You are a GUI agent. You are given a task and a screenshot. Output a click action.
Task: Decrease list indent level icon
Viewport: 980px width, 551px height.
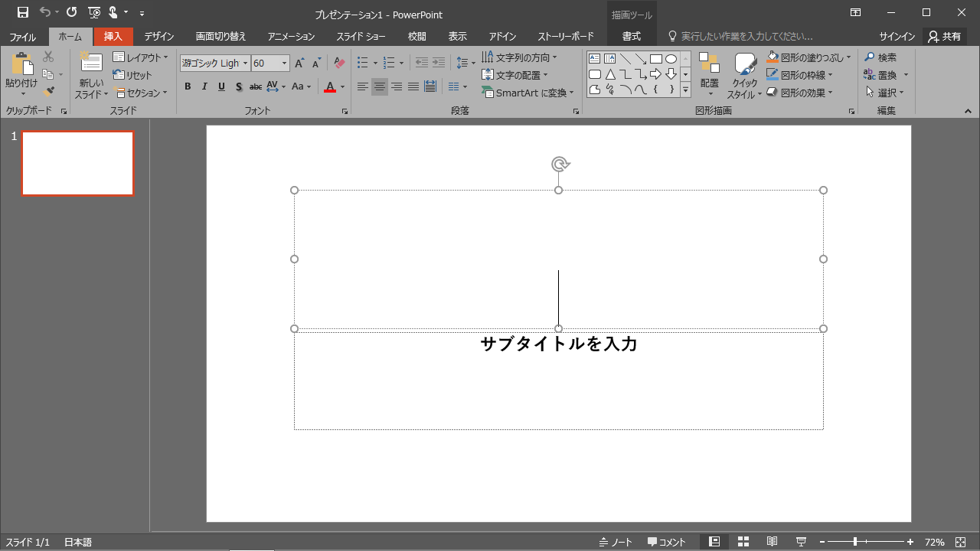tap(422, 64)
